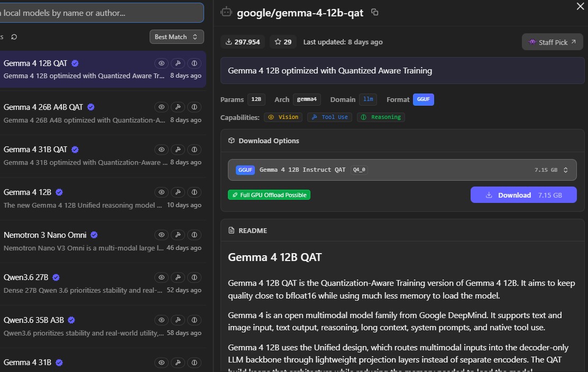Click the vision eye icon on Qwen3.6 27B
The height and width of the screenshot is (372, 588).
click(x=161, y=277)
